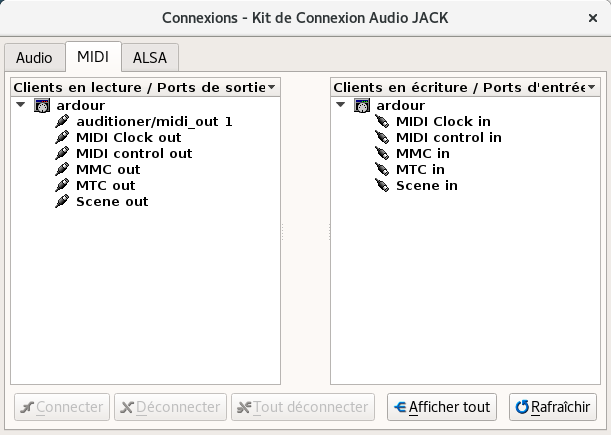
Task: Select the MTC out port
Action: [x=106, y=185]
